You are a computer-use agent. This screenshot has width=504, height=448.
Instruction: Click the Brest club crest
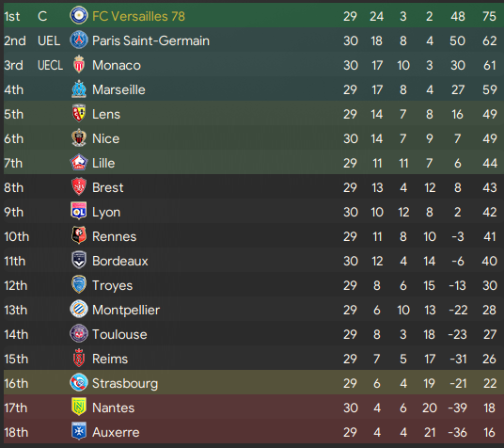pos(79,186)
